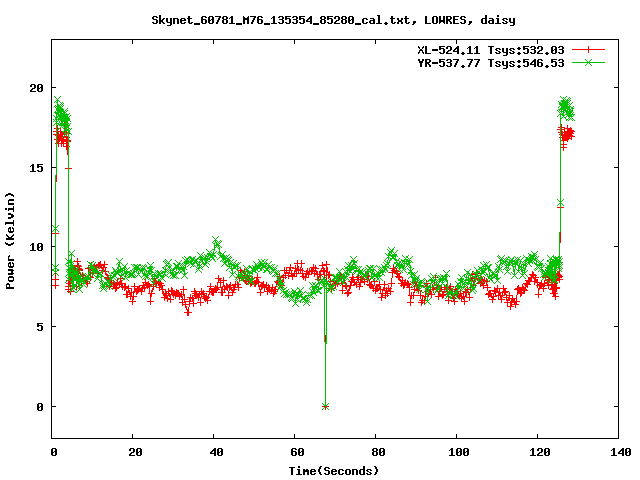Click the Time(Seconds) x-axis label
Viewport: 640px width, 480px height.
click(334, 471)
